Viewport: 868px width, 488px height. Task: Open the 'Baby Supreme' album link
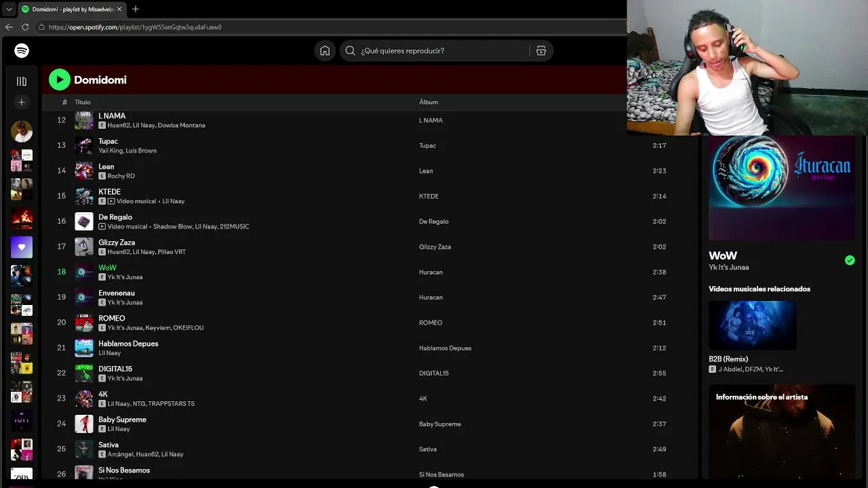click(440, 424)
